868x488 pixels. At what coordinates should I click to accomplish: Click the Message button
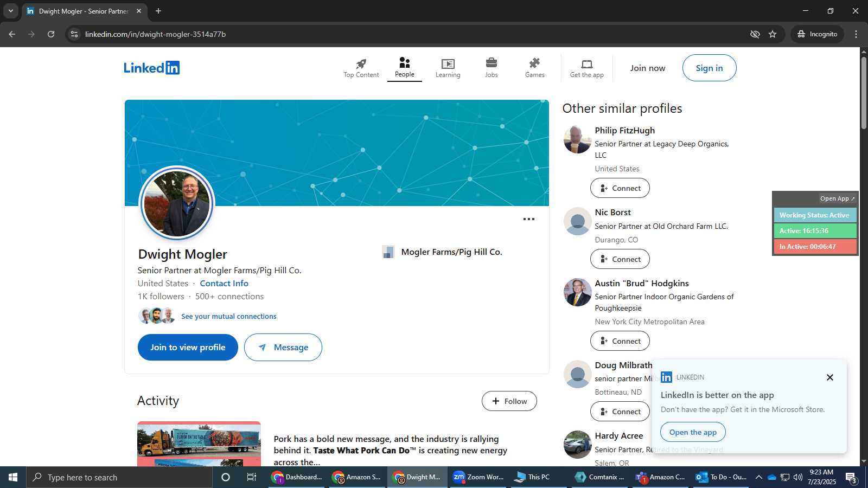(x=283, y=347)
